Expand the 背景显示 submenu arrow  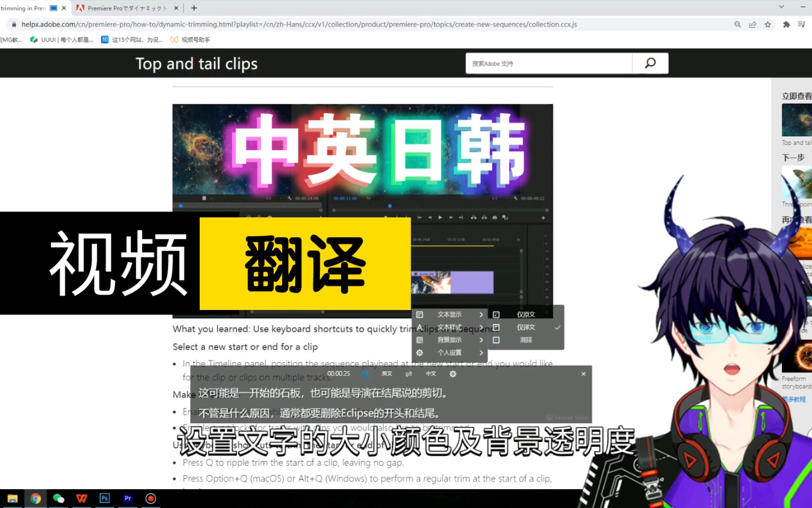click(481, 340)
